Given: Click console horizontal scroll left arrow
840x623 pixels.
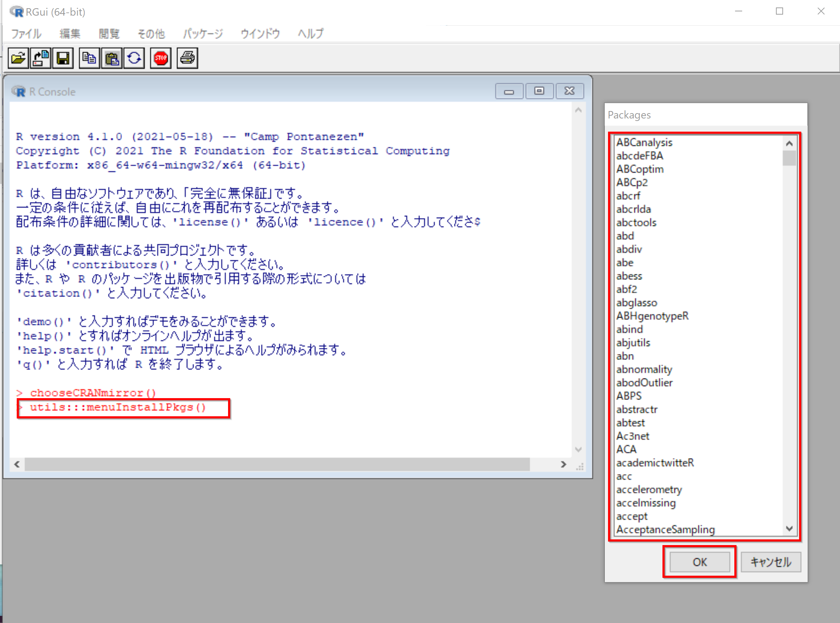Looking at the screenshot, I should [x=17, y=464].
